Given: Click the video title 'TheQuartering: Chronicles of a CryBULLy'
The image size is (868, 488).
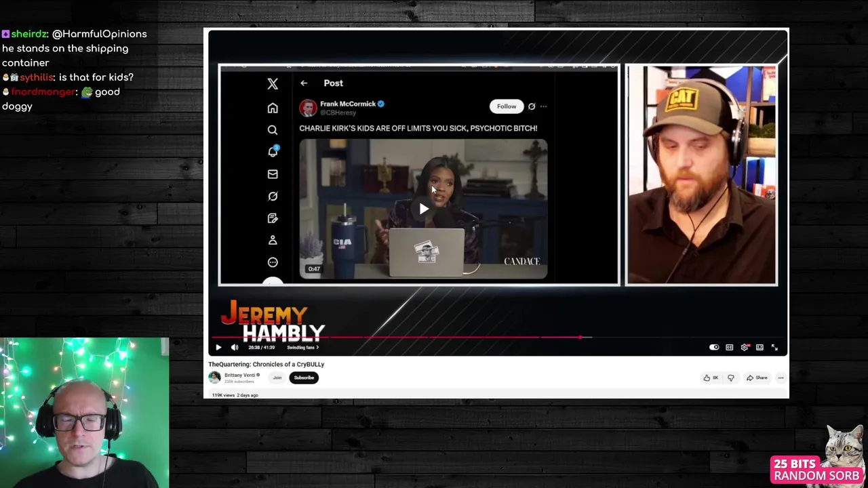Looking at the screenshot, I should pyautogui.click(x=267, y=364).
